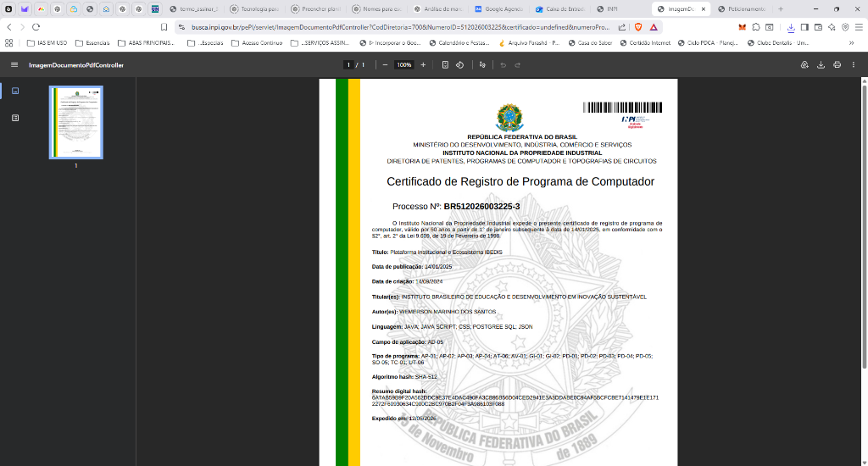Switch to termo_assinar tab
This screenshot has width=868, height=466.
(194, 8)
